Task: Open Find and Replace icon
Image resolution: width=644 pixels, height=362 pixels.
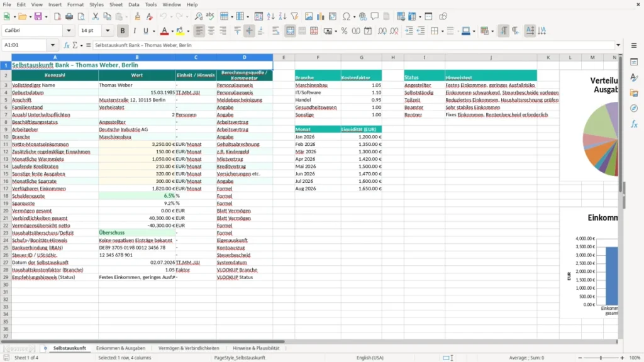Action: point(198,16)
